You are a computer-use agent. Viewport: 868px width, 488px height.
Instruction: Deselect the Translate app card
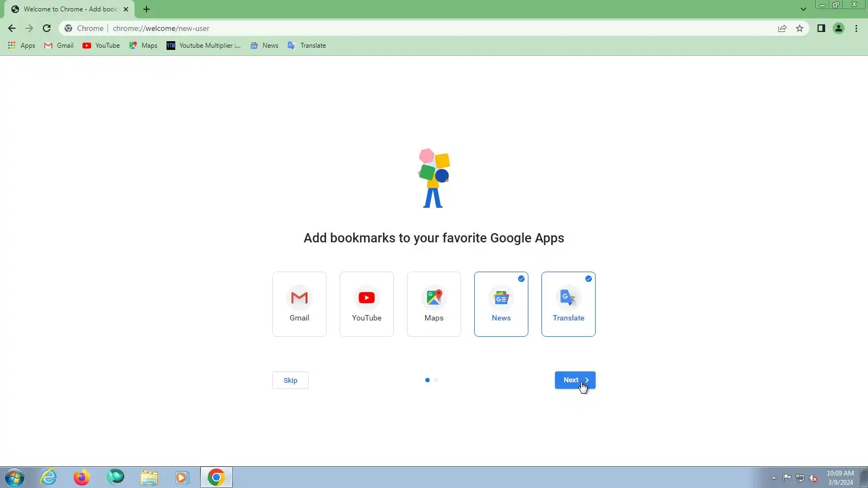click(x=569, y=304)
